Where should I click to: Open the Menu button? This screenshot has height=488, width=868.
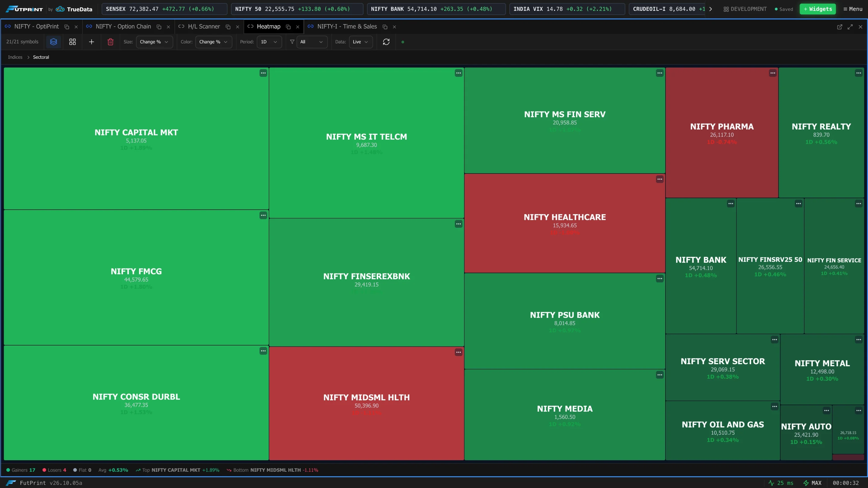pyautogui.click(x=853, y=9)
